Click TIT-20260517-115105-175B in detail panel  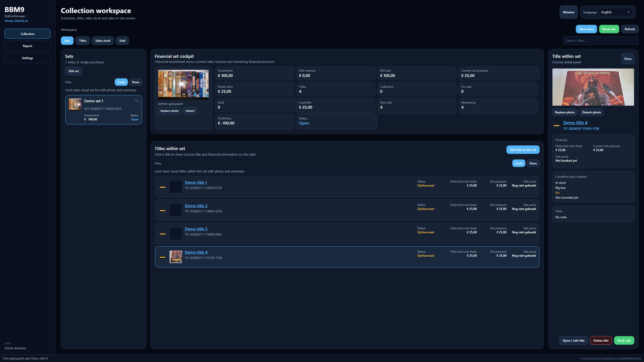[x=581, y=129]
